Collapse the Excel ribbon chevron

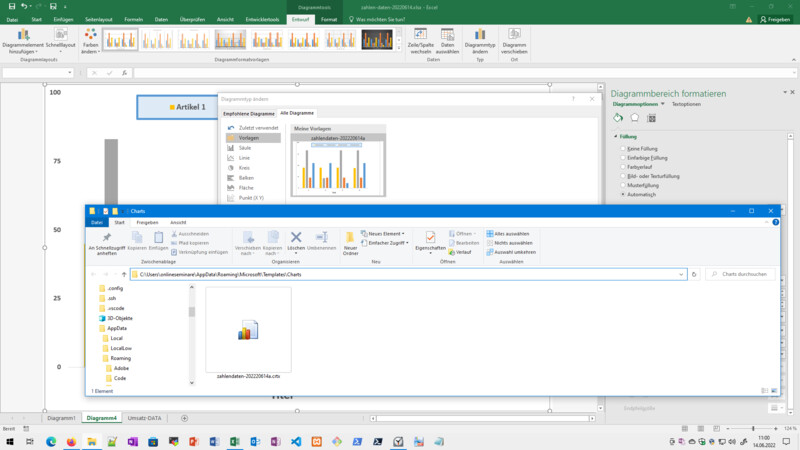pos(793,60)
